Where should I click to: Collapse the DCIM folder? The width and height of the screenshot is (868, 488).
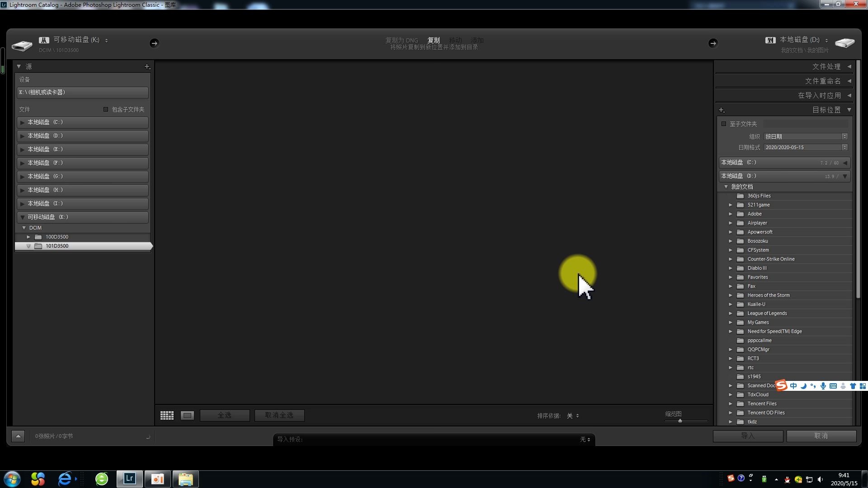tap(24, 228)
